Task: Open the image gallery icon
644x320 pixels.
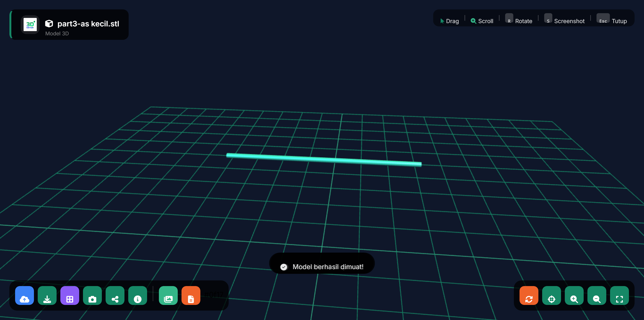Action: [x=168, y=295]
